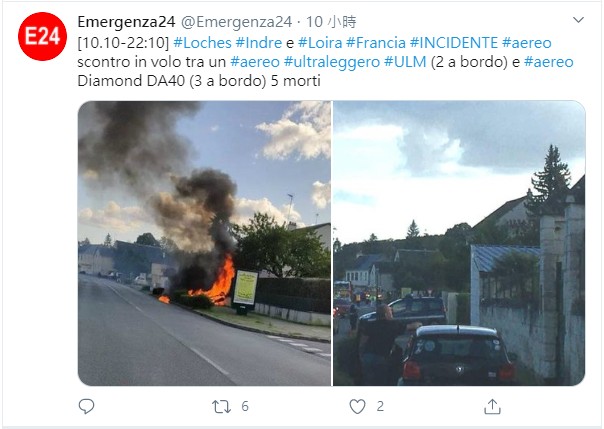Click the retweet count 6

[245, 406]
